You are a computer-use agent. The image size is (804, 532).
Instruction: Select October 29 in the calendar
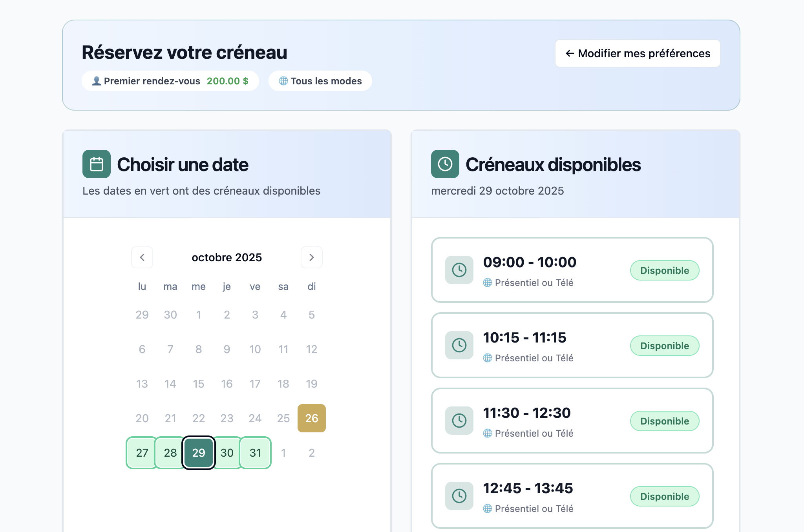(198, 453)
